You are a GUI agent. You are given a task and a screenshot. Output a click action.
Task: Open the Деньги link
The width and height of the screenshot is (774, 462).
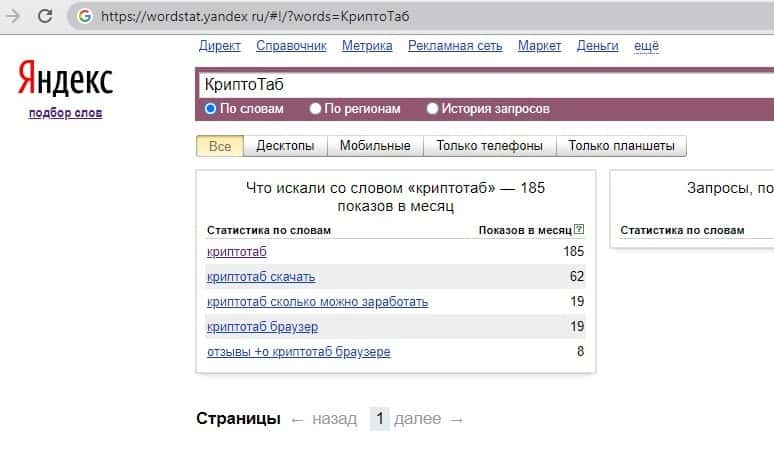[597, 46]
